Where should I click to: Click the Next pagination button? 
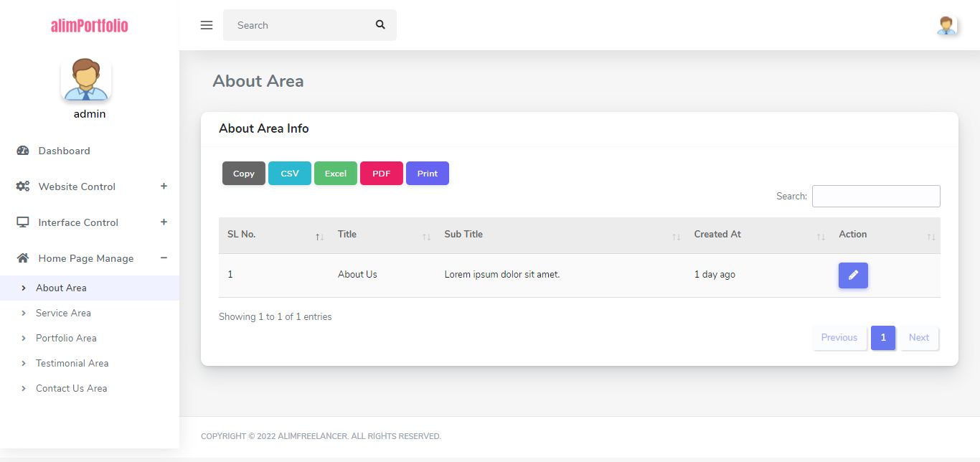pyautogui.click(x=919, y=338)
